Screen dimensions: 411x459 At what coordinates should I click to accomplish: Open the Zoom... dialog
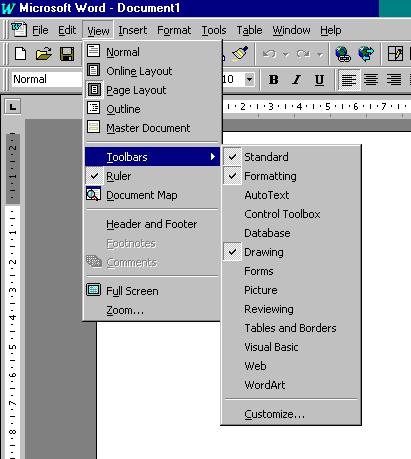(152, 310)
